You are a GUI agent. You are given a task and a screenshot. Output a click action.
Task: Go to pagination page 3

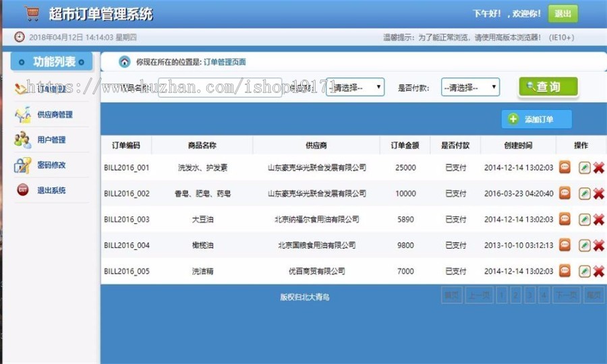coord(530,295)
